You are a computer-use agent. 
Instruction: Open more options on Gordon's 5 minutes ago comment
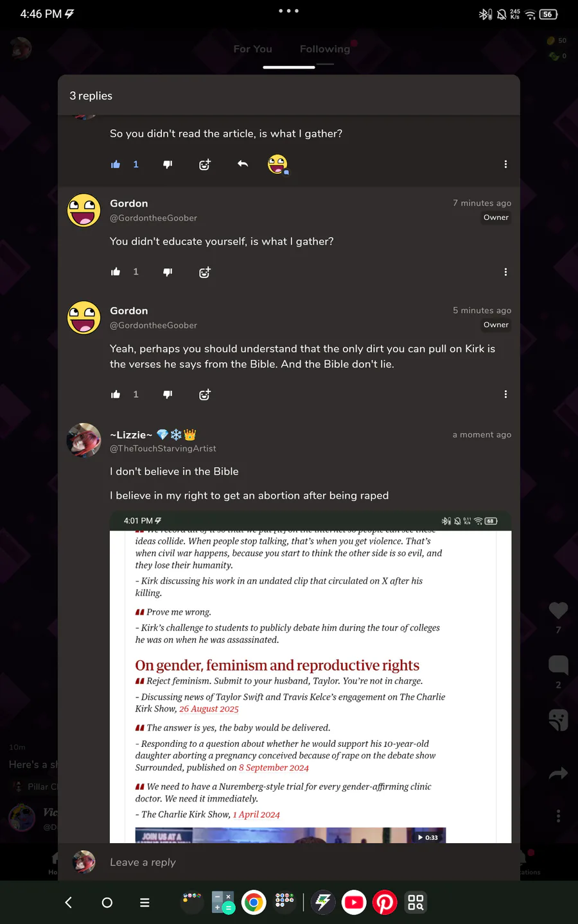pos(505,394)
